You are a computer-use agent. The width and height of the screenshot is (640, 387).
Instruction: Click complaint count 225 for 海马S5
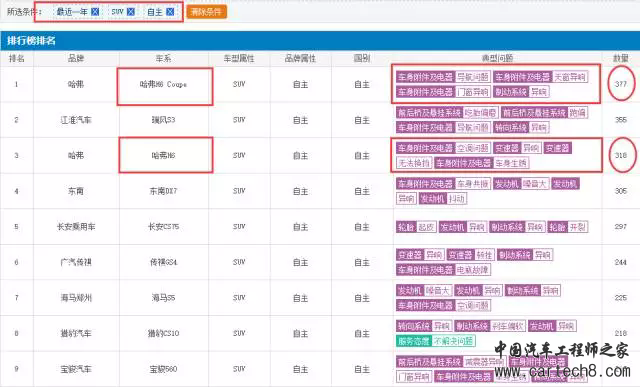click(x=620, y=298)
